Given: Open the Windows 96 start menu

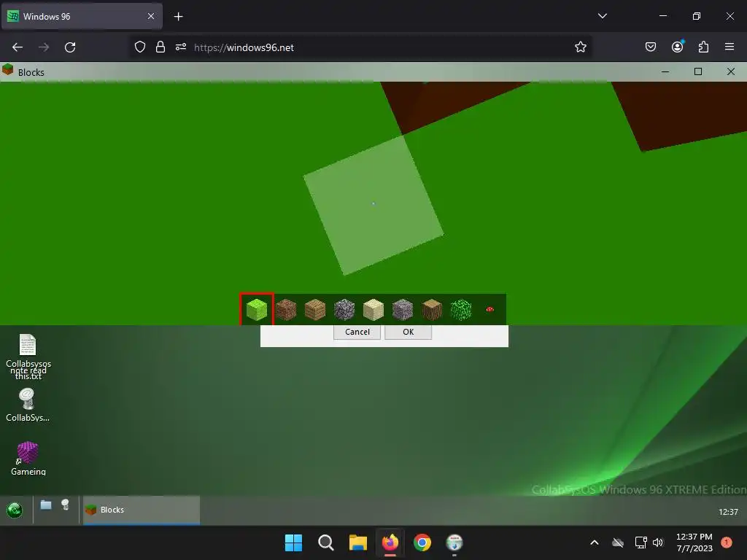Looking at the screenshot, I should [x=15, y=510].
